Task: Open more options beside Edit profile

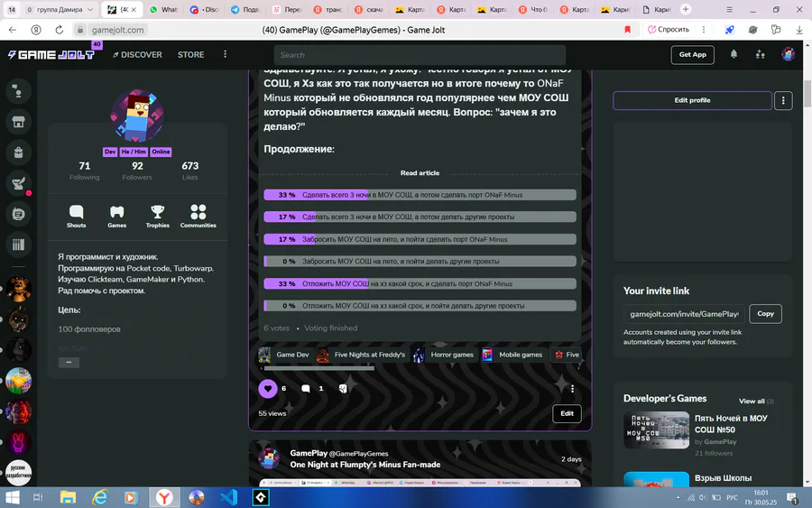Action: click(x=783, y=100)
